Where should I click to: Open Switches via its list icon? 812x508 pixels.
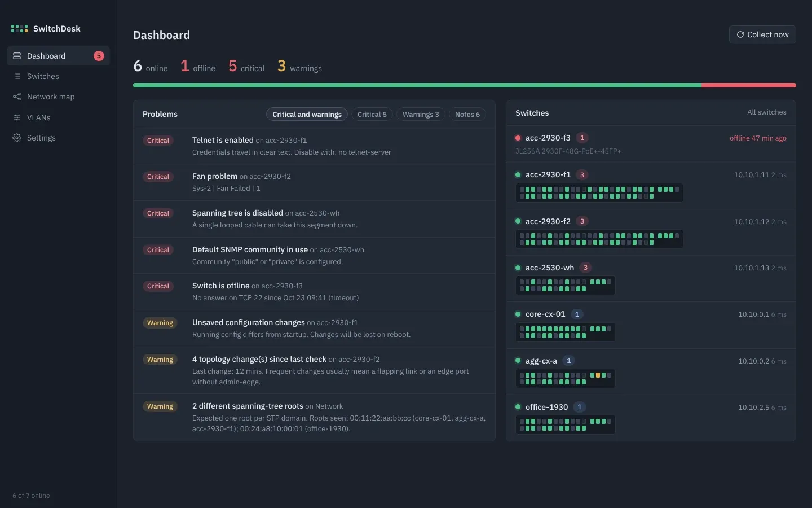pyautogui.click(x=17, y=76)
